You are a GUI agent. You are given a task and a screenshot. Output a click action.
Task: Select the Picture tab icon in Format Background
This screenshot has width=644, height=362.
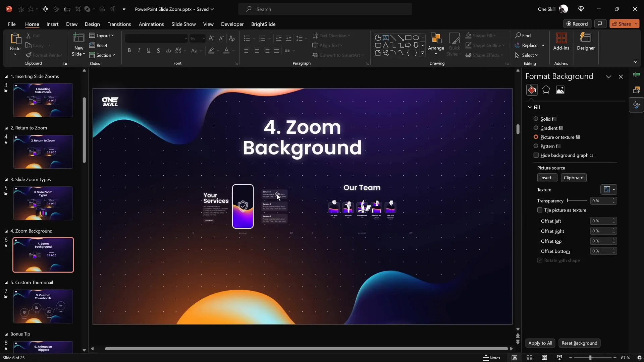(560, 90)
